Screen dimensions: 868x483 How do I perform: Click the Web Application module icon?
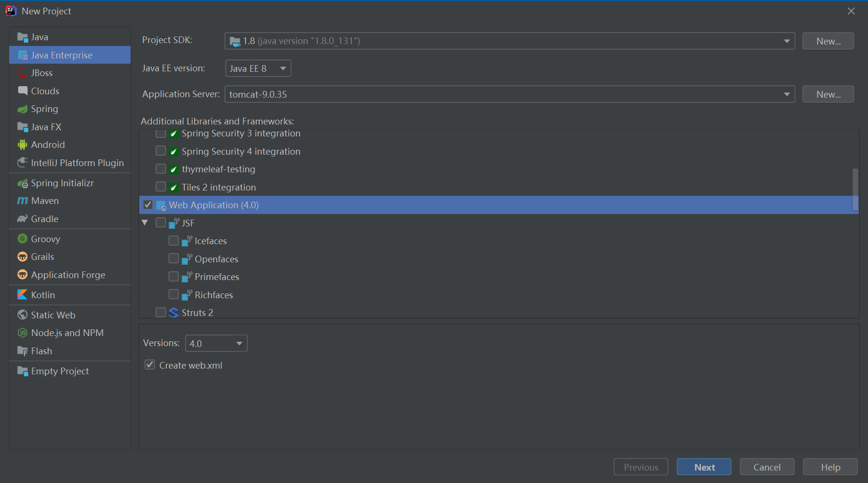[162, 206]
